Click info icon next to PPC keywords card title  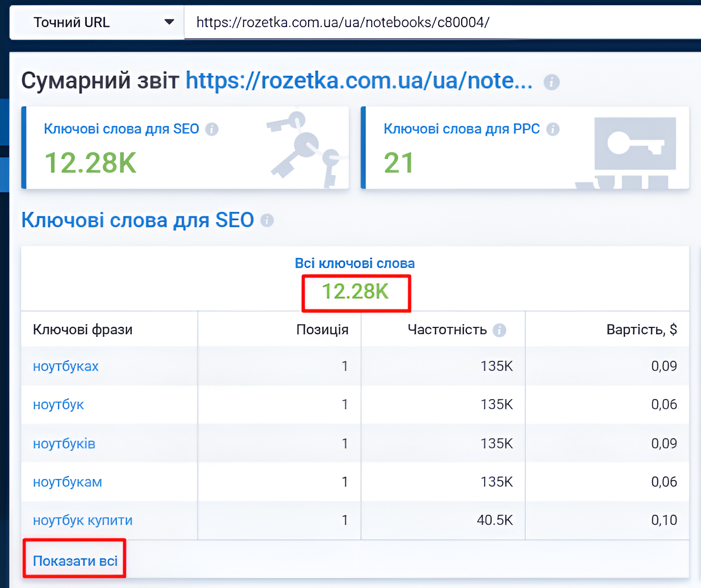[x=553, y=129]
